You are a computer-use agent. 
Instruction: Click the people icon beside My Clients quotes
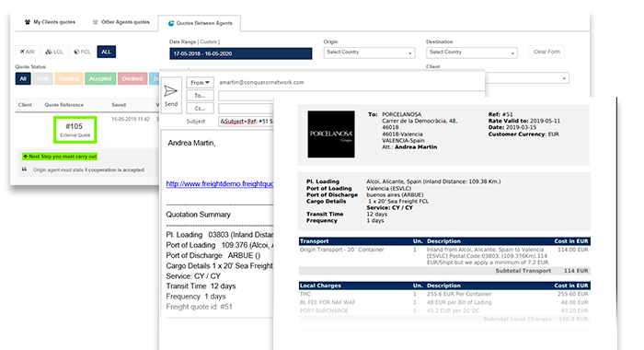tap(27, 22)
